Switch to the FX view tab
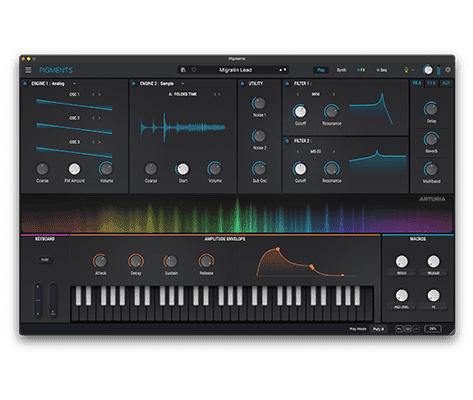473x400 pixels. (361, 70)
